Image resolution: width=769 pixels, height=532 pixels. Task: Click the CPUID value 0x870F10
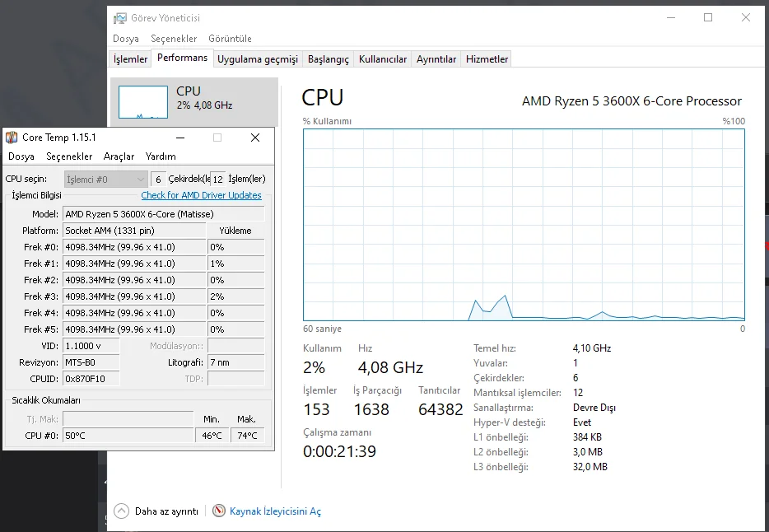91,379
